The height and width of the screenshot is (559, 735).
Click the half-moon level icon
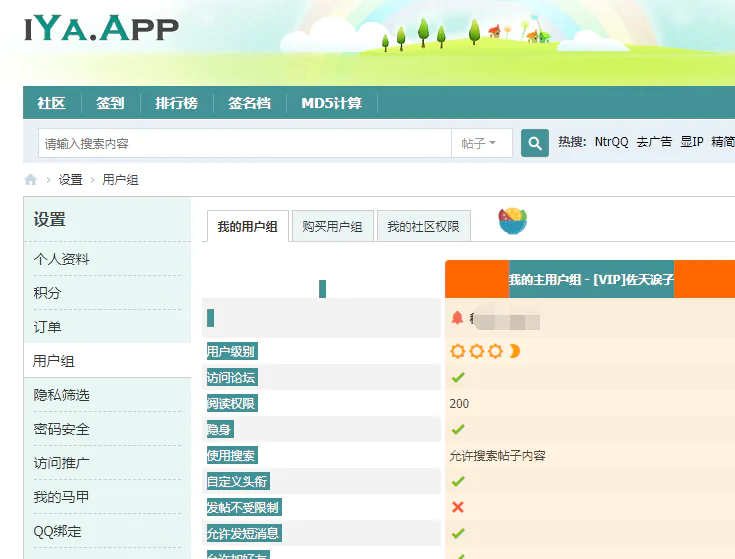[514, 351]
